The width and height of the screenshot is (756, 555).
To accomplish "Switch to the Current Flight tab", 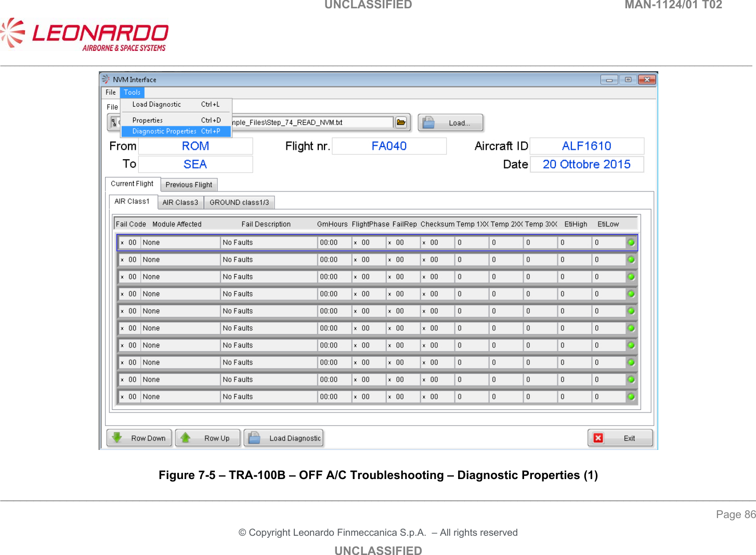I will (x=132, y=184).
